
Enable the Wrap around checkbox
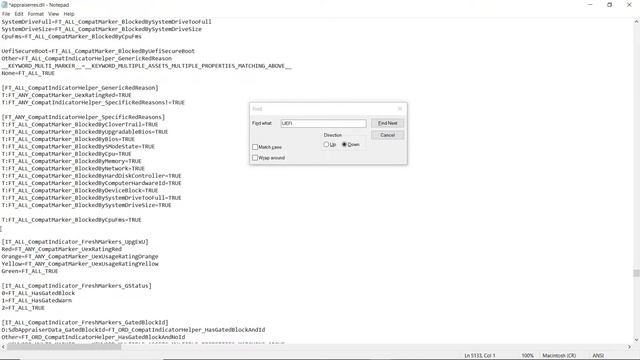tap(255, 158)
